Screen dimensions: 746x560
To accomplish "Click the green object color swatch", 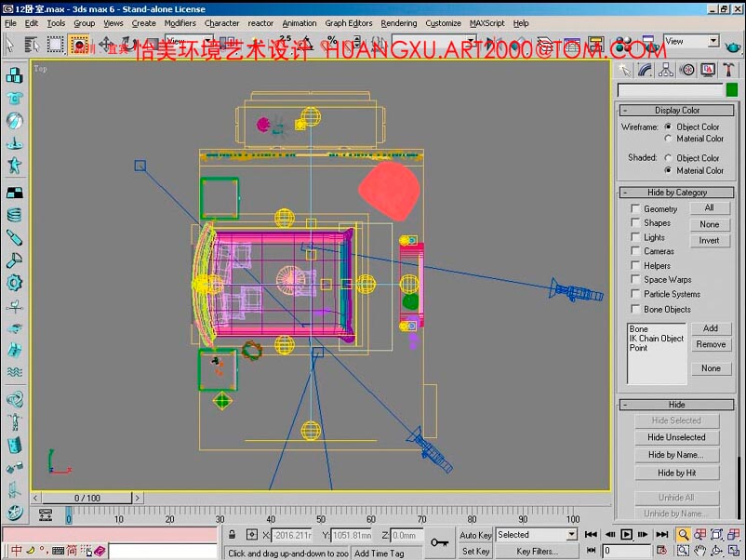I will [x=732, y=89].
